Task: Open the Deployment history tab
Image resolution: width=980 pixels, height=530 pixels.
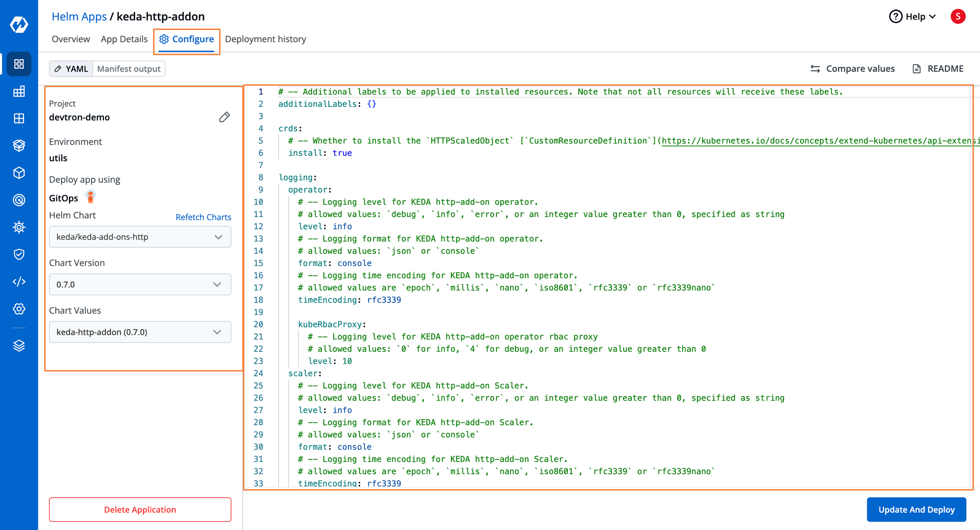Action: 266,39
